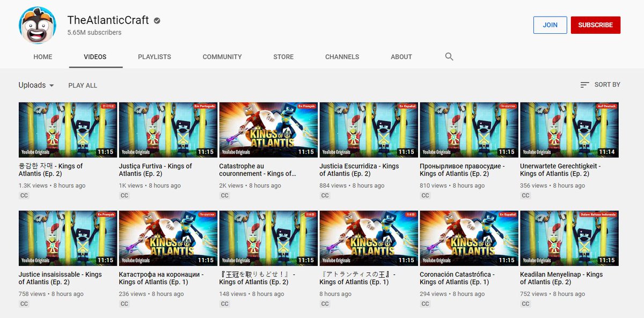
Task: Click the Join button
Action: pos(550,25)
